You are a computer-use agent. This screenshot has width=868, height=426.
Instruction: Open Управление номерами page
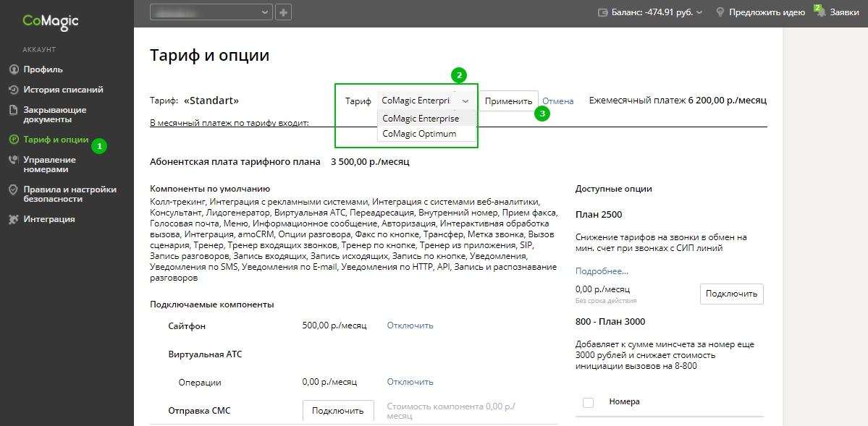coord(49,164)
